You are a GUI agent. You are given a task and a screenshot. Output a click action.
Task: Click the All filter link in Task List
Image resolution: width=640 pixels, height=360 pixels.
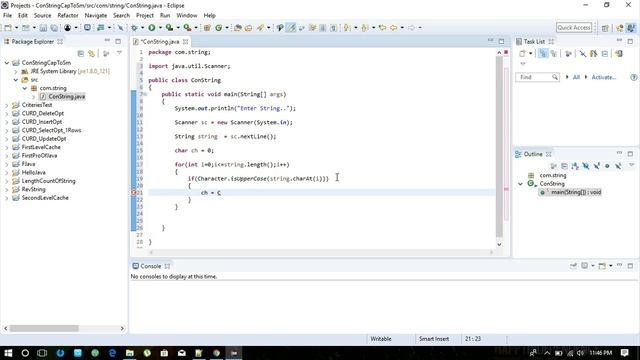(x=576, y=78)
